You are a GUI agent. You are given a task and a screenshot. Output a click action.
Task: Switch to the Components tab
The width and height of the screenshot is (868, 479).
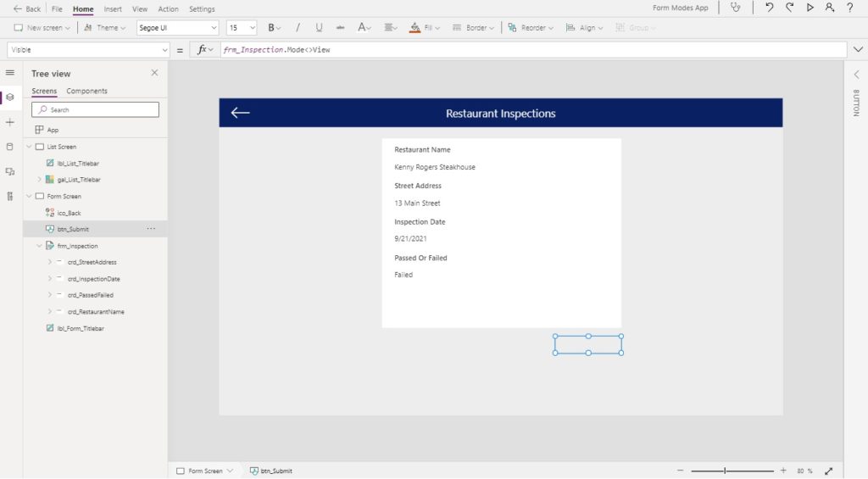point(87,91)
